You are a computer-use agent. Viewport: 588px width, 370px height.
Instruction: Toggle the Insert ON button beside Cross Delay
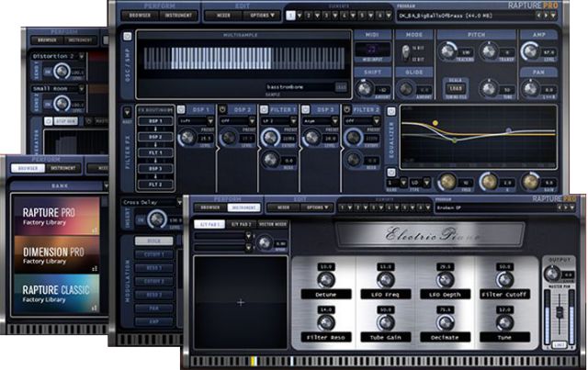click(x=141, y=220)
